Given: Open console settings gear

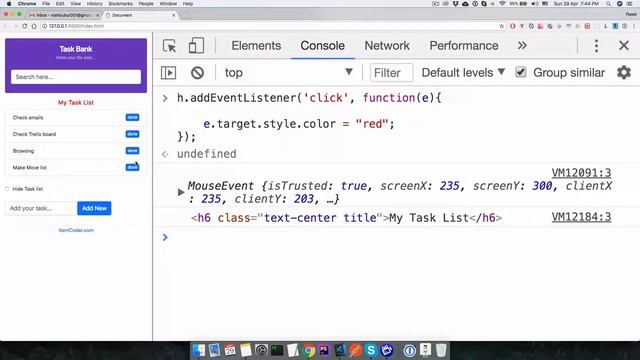Looking at the screenshot, I should (x=624, y=73).
